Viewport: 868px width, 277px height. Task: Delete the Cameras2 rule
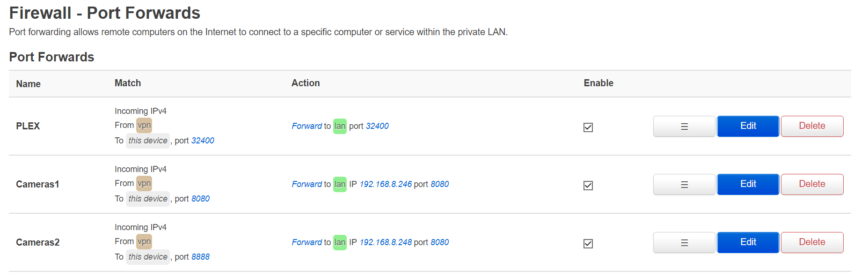(811, 242)
